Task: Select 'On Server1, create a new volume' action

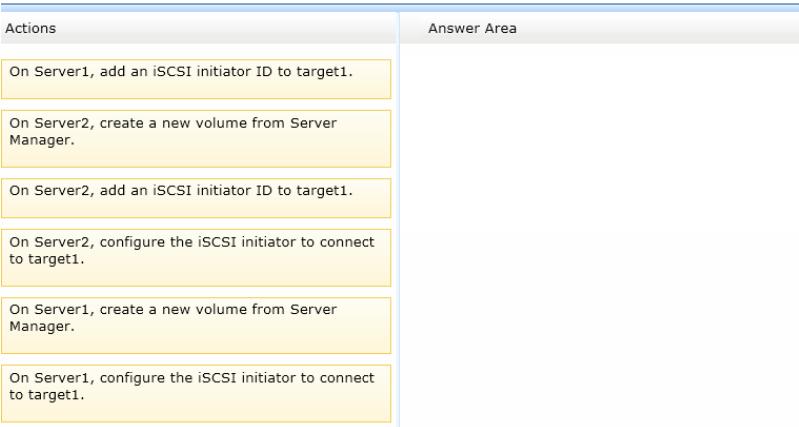Action: 196,325
